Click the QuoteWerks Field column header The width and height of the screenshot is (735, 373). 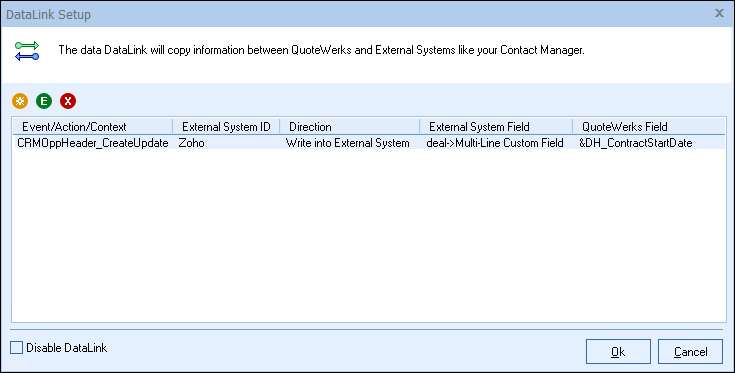(x=649, y=127)
